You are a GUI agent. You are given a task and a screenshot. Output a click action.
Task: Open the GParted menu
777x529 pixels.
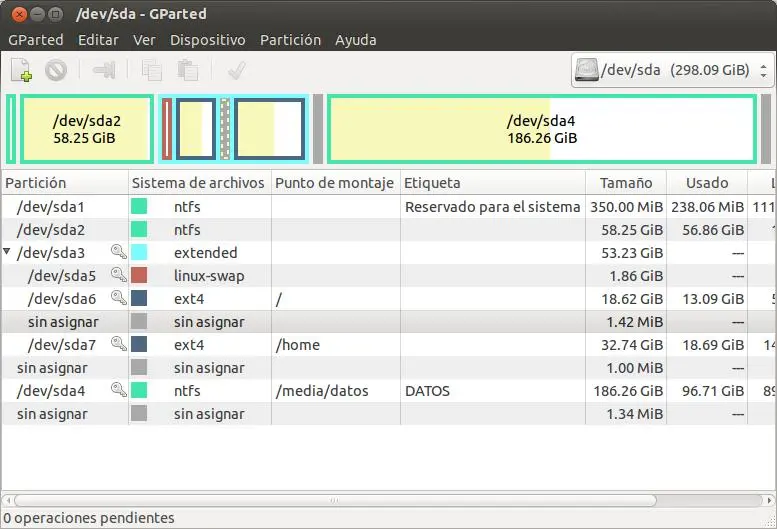pos(36,40)
